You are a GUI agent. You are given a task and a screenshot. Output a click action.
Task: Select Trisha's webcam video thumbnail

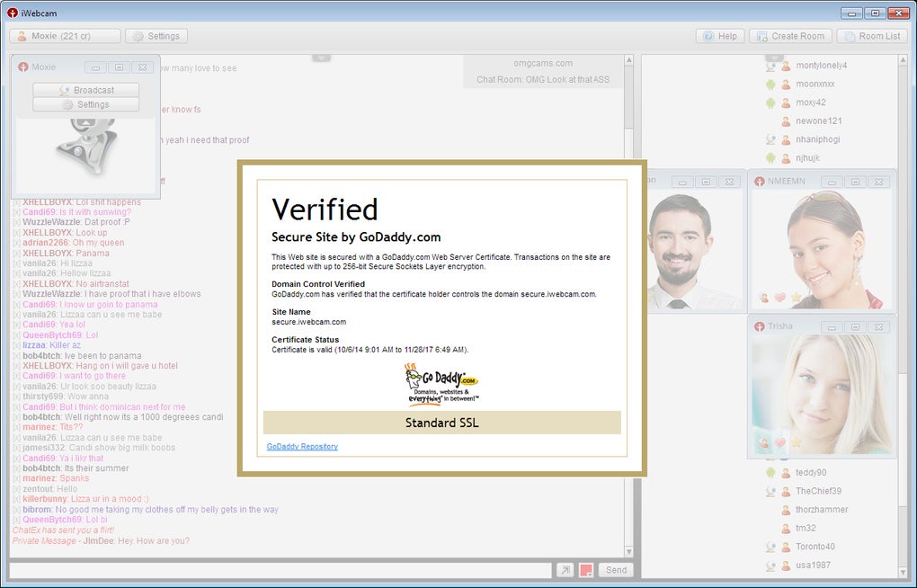click(x=822, y=396)
